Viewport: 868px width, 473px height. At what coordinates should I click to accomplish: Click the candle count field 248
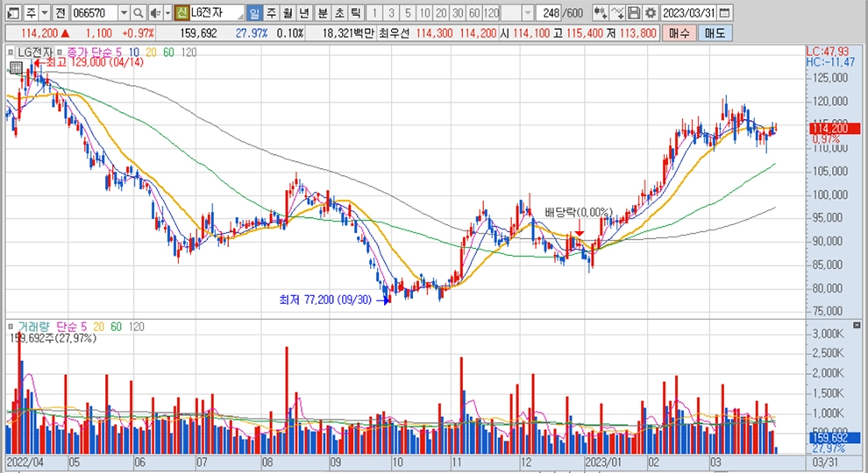[551, 12]
